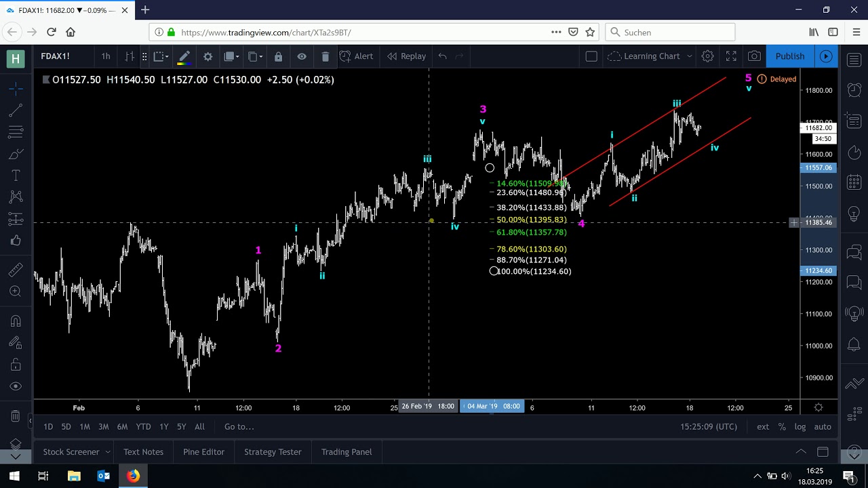Screen dimensions: 868x488
Task: Open the watchlist panel icon
Action: click(854, 61)
